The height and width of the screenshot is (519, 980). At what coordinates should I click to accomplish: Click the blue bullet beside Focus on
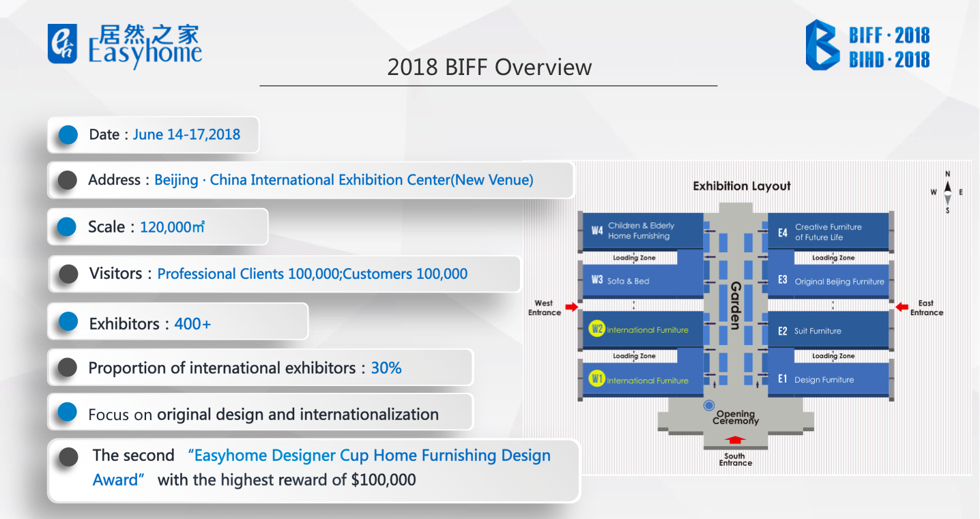point(68,412)
